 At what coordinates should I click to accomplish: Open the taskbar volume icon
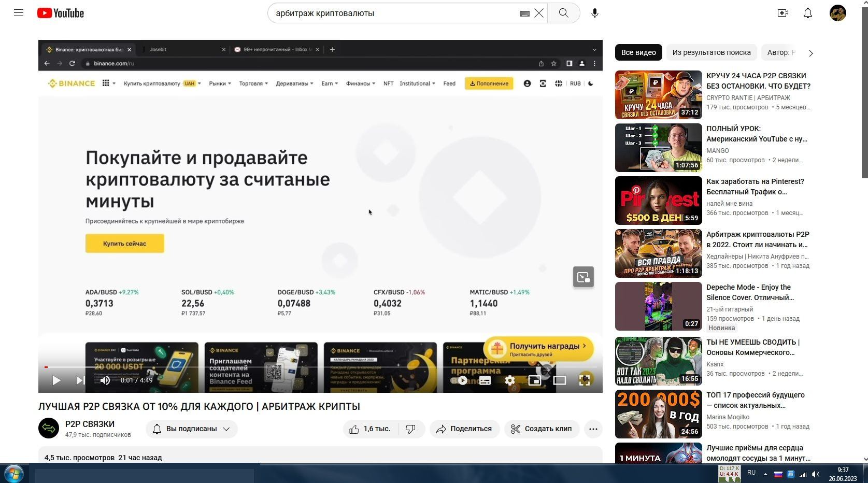pyautogui.click(x=816, y=474)
